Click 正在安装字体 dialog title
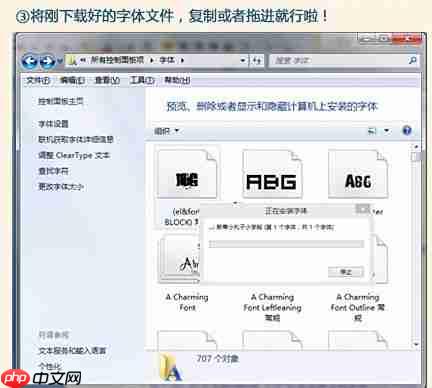The image size is (432, 388). [x=286, y=211]
